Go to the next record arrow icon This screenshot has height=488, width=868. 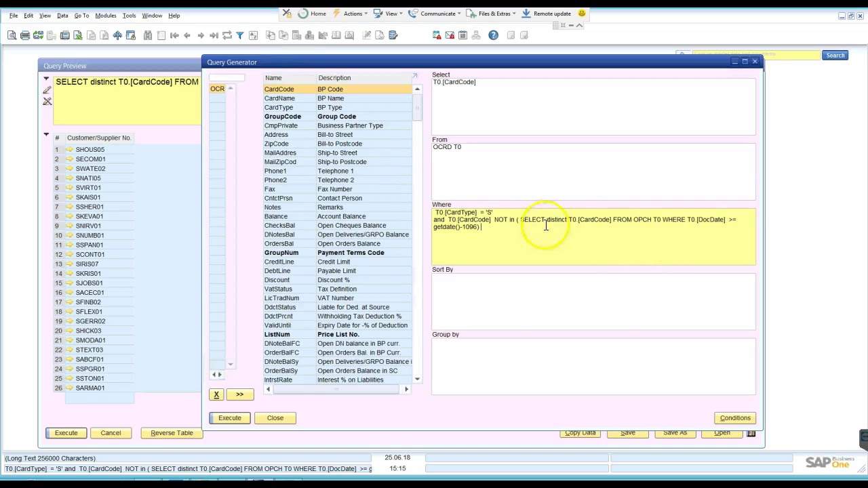201,35
